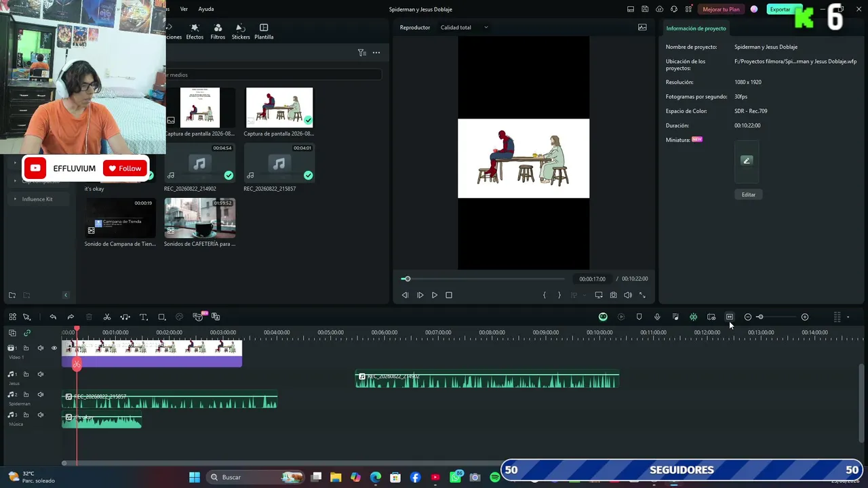Image resolution: width=868 pixels, height=488 pixels.
Task: Undo the last edit in timeline toolbar
Action: tap(53, 317)
